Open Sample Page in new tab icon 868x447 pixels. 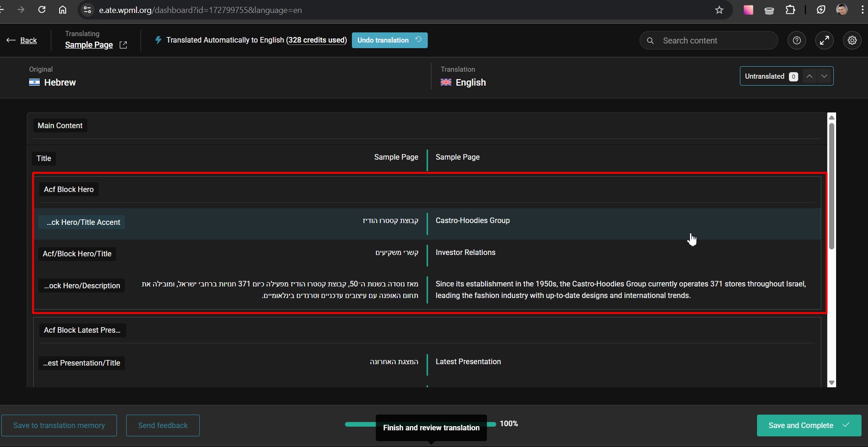(x=123, y=45)
